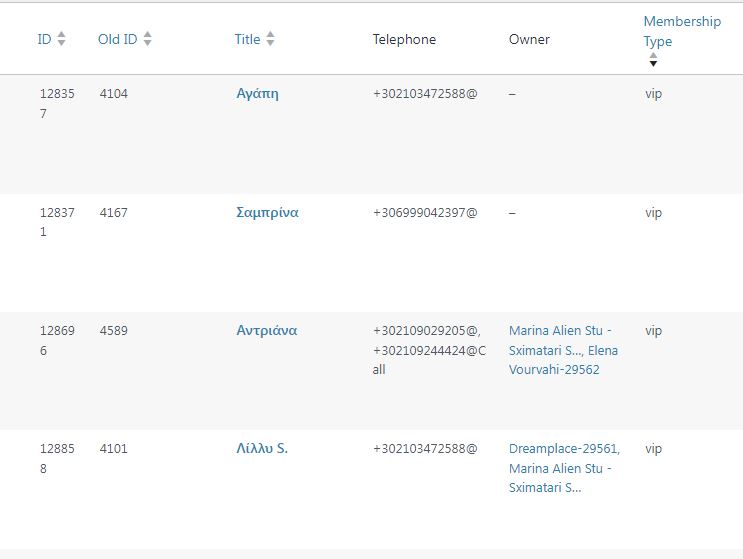
Task: Click the Title column sort arrows
Action: (270, 39)
